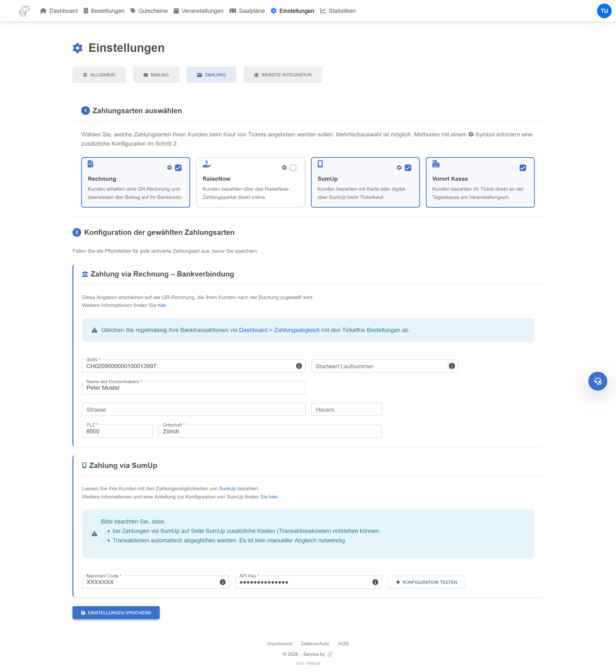
Task: Open the TU user avatar menu
Action: (x=604, y=11)
